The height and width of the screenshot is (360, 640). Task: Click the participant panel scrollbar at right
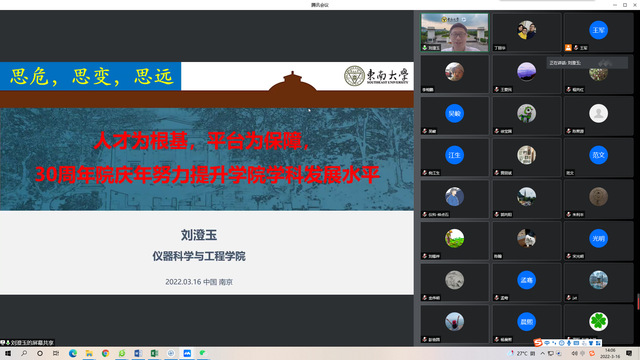click(x=638, y=302)
